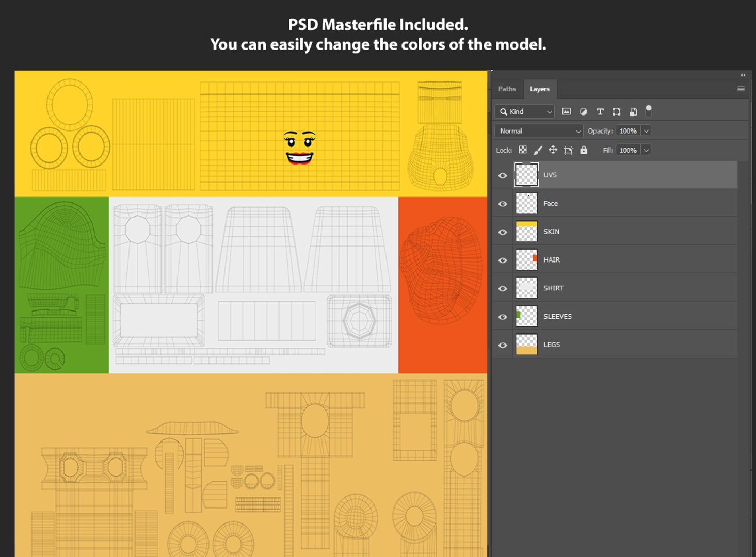756x557 pixels.
Task: Toggle the layer filtering switch
Action: click(649, 110)
